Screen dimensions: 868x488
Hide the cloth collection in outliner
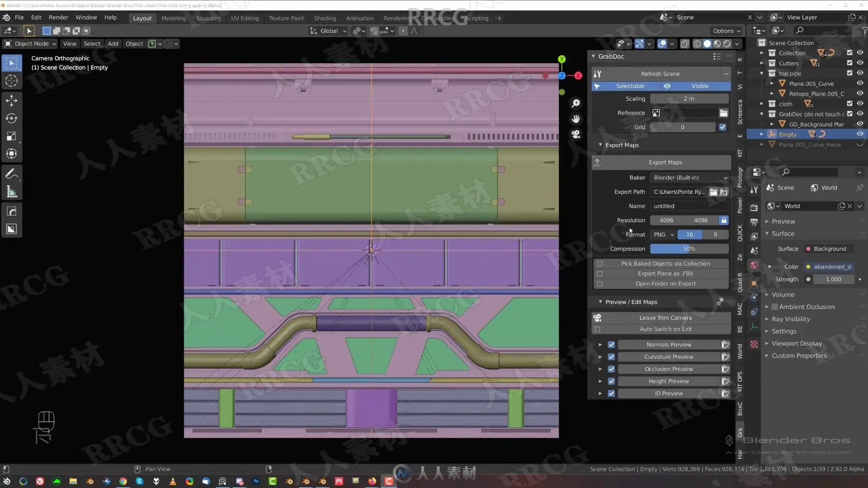pos(860,104)
